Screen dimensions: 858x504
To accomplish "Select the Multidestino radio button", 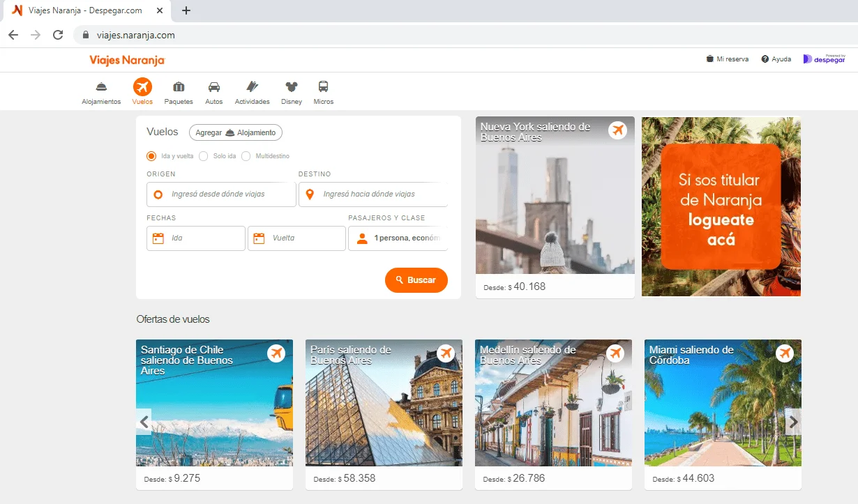I will [x=246, y=156].
